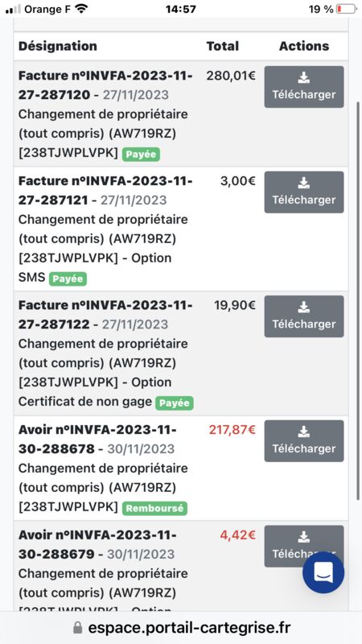This screenshot has width=362, height=644.
Task: Click download icon on Avoir 288678 row
Action: [x=304, y=431]
